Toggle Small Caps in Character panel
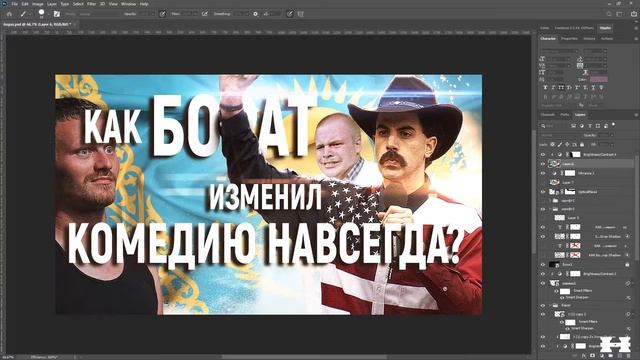Screen dimensions: 640x360 569,87
